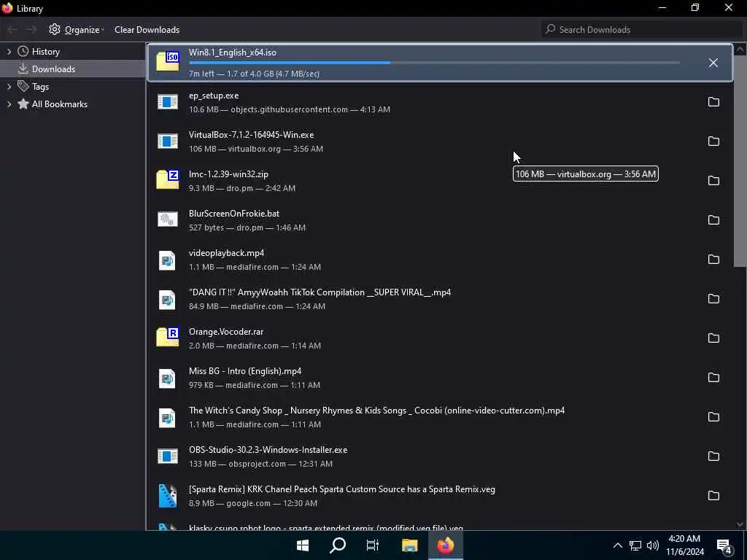
Task: Show Sparta Remix KRK Chanel .veg in folder
Action: 713,496
